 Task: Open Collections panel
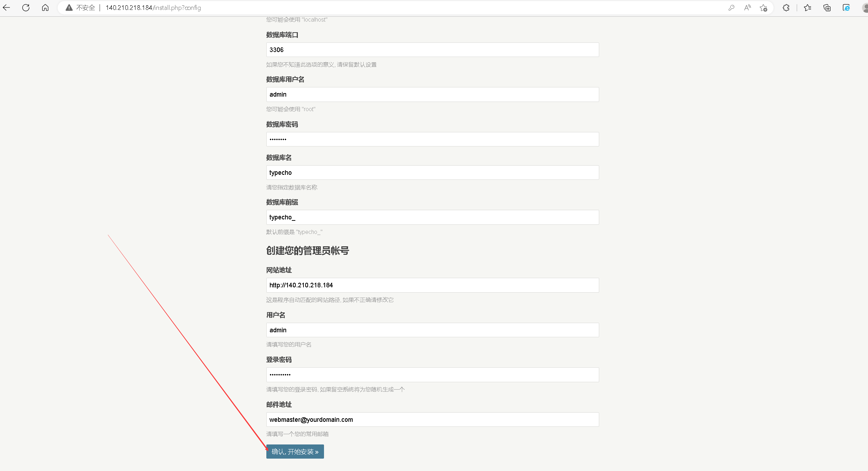827,8
